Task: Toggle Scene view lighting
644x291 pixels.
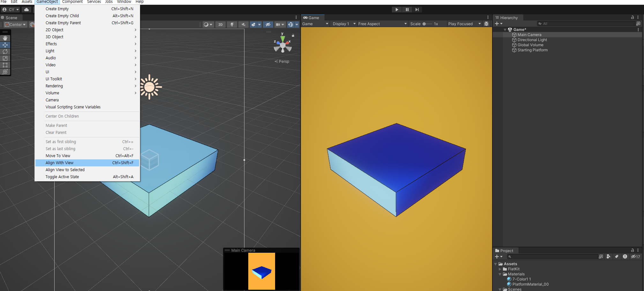Action: click(x=232, y=25)
